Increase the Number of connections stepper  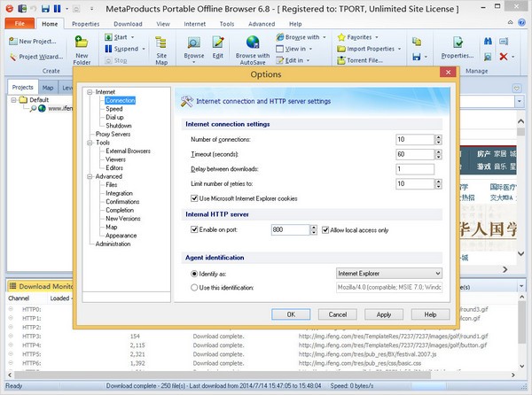(438, 136)
